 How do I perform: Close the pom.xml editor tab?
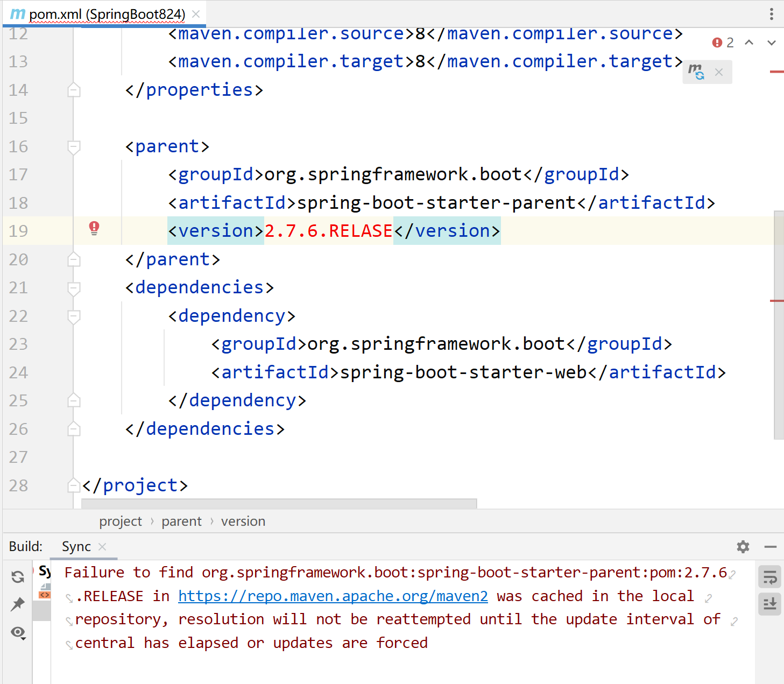(x=196, y=14)
